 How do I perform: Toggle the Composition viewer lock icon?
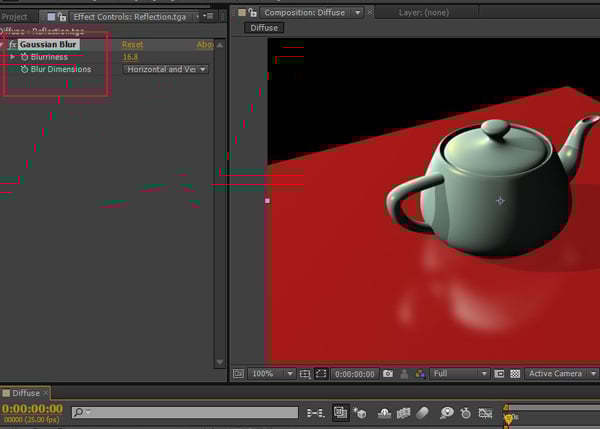coord(253,12)
